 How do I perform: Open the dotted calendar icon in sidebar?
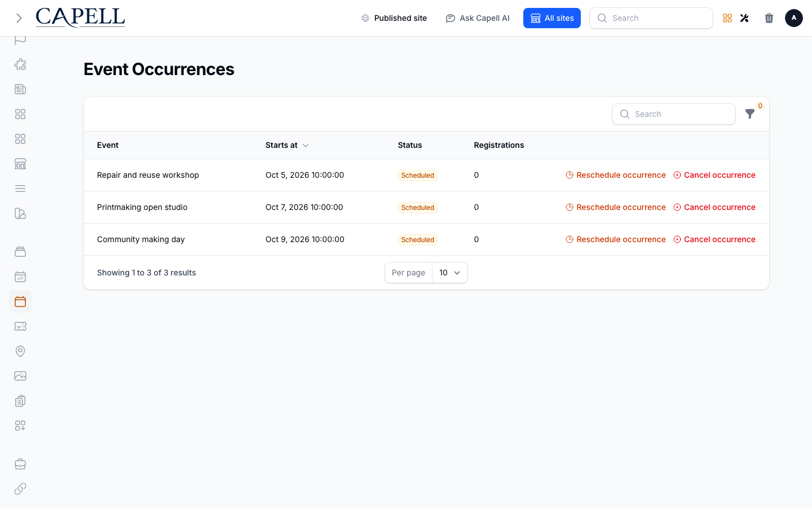(20, 277)
